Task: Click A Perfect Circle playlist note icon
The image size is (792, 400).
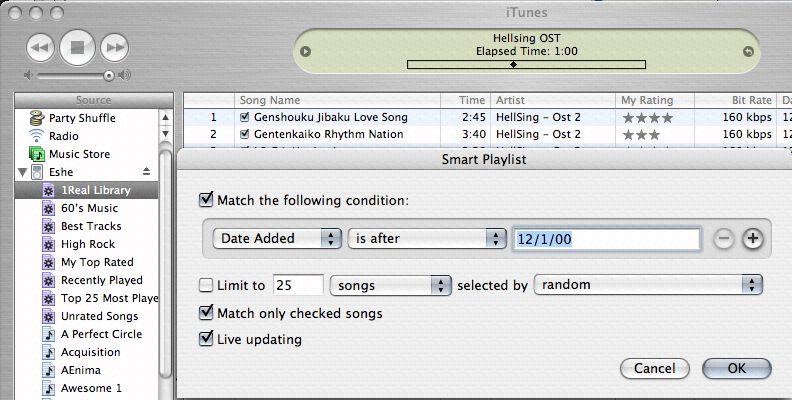Action: tap(48, 334)
